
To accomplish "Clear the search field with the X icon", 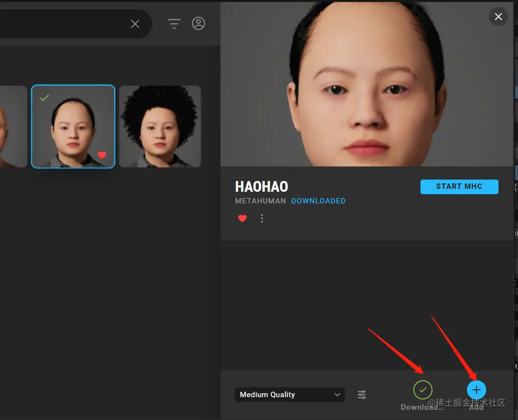I will pos(135,24).
